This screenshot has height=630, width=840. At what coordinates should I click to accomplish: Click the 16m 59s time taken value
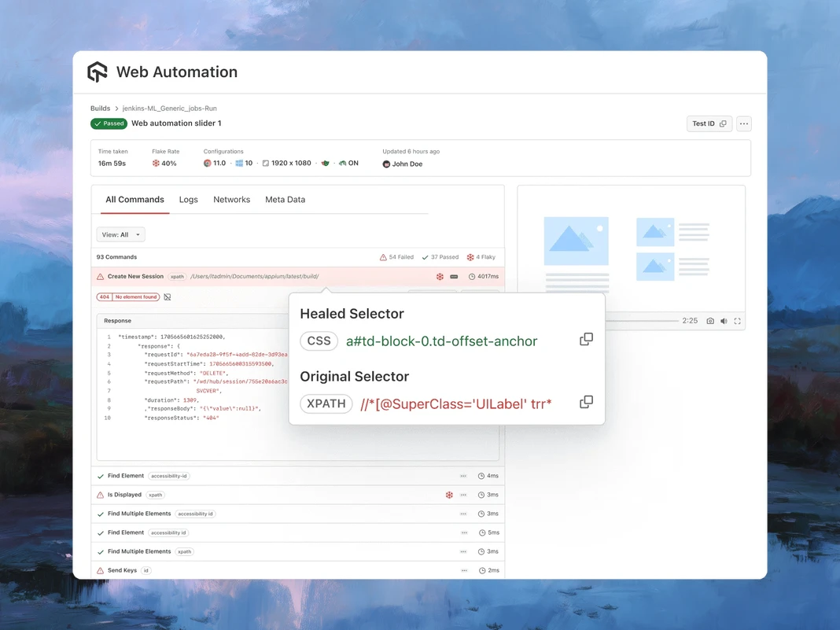(112, 164)
